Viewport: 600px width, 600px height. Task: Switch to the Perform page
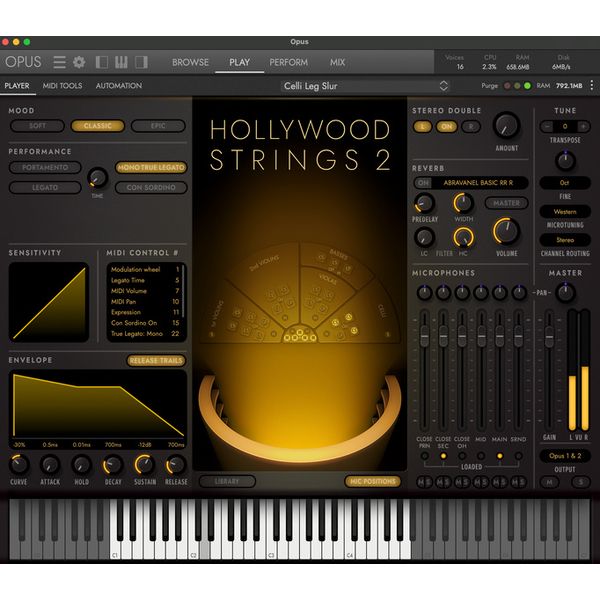click(289, 62)
